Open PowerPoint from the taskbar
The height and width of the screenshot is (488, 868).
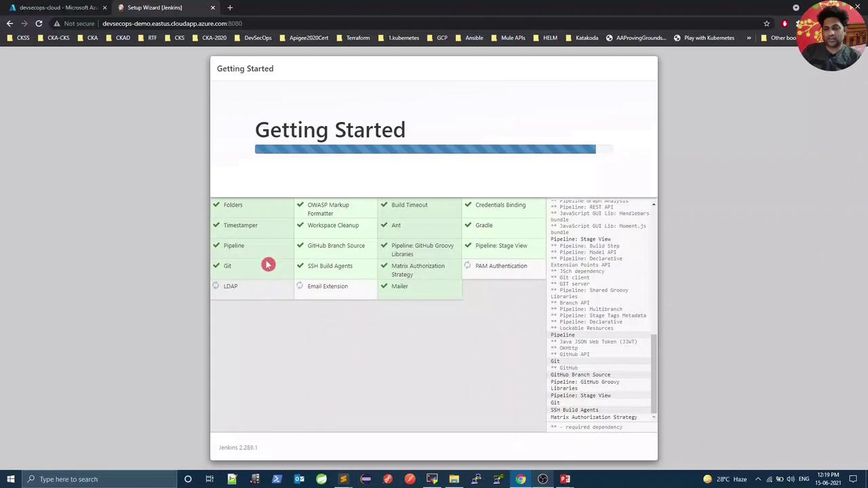click(565, 479)
